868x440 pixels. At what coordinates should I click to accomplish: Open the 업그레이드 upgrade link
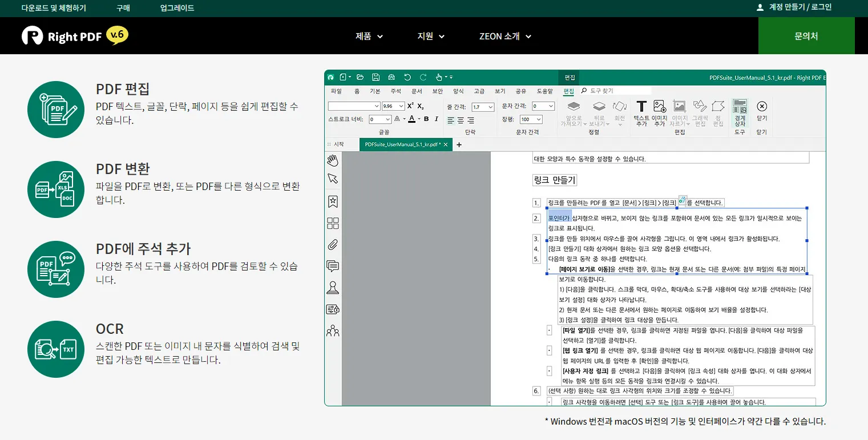pos(177,8)
